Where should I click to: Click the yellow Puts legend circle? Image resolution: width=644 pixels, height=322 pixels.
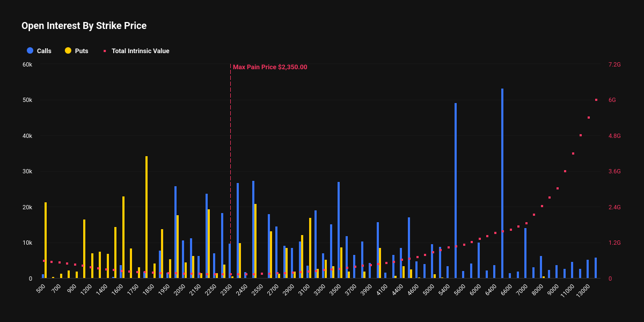click(x=68, y=50)
